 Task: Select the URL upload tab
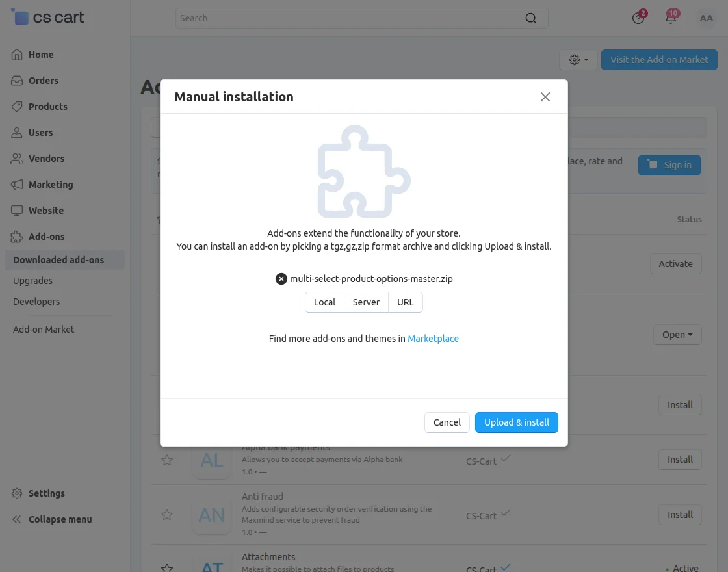point(405,302)
